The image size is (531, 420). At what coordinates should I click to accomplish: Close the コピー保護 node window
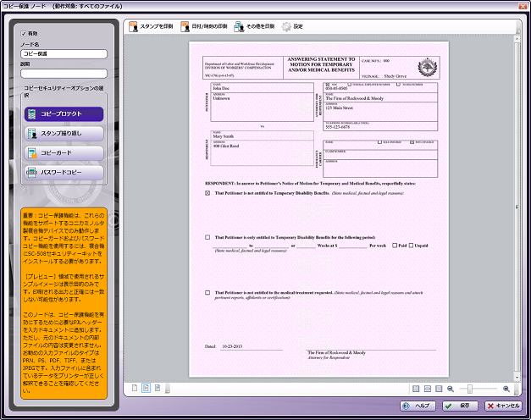click(522, 6)
